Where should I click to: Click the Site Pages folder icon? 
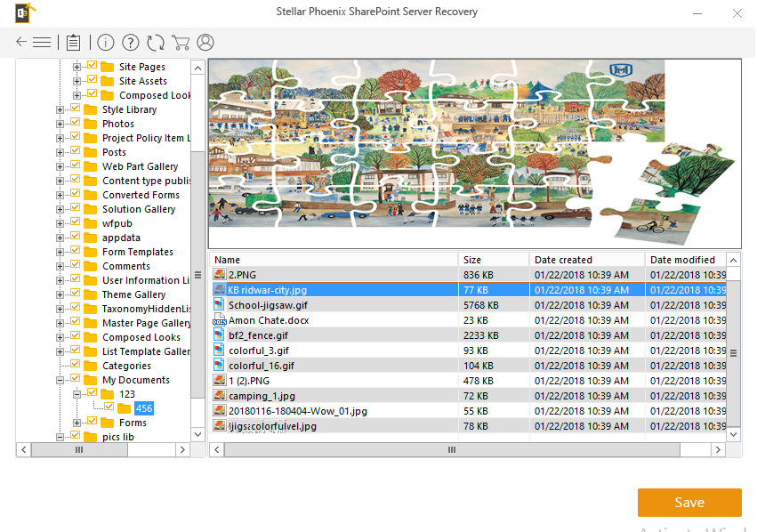(107, 67)
